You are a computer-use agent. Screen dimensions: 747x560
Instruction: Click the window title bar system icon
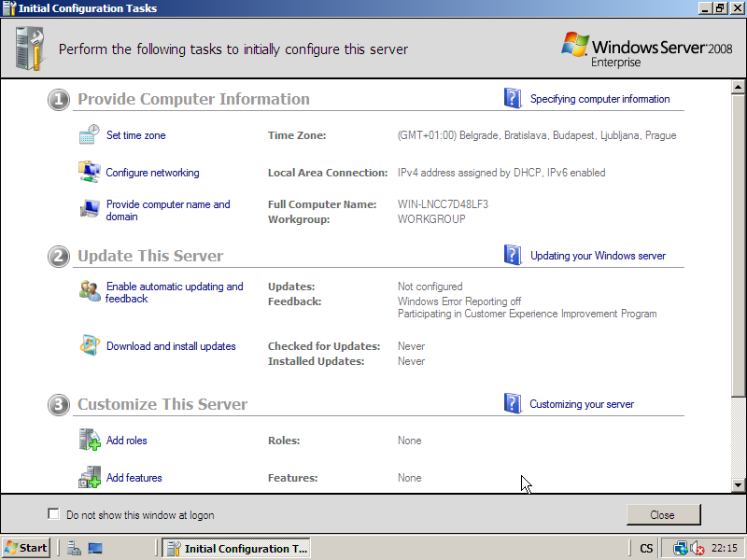pos(9,8)
